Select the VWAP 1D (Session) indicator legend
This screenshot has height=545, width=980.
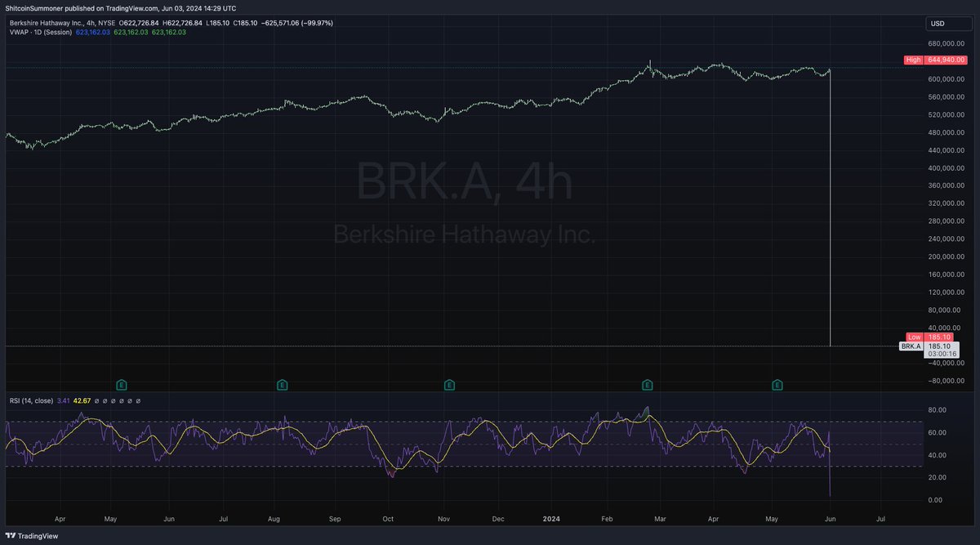coord(39,32)
